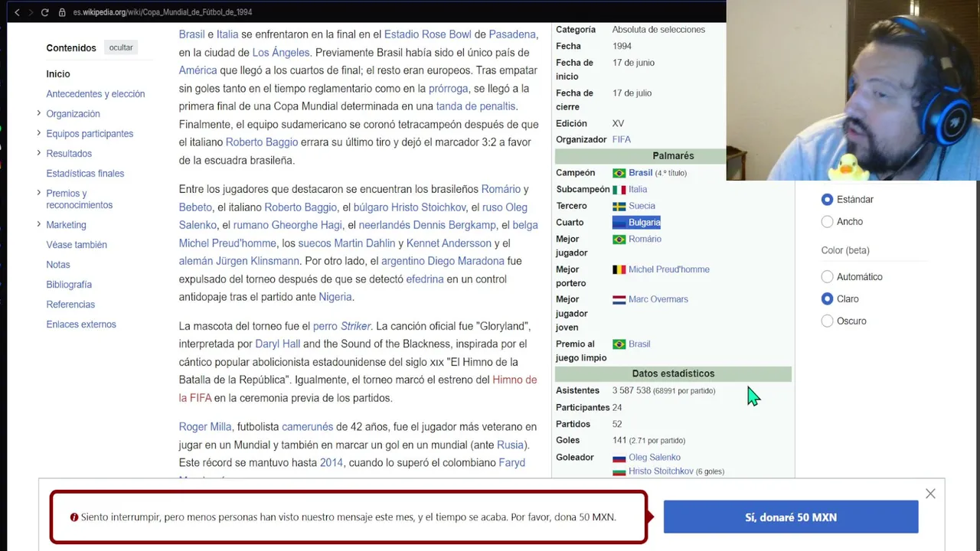Click the Suecia link in the infobox
This screenshot has width=980, height=551.
coord(642,207)
